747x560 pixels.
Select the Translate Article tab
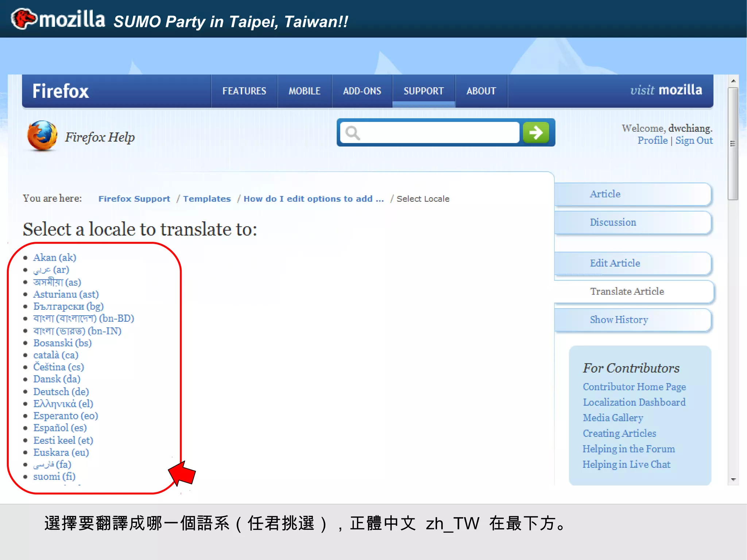pos(634,291)
